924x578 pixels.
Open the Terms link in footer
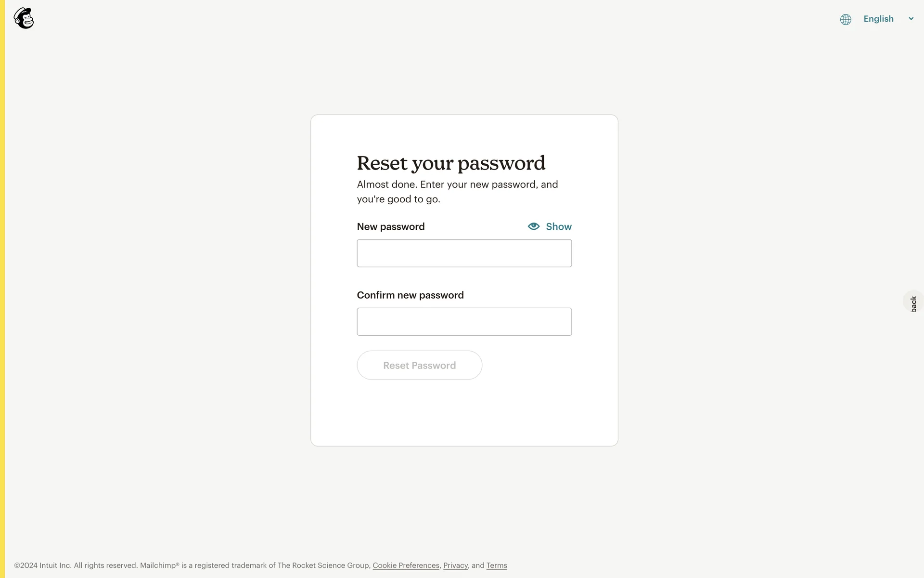pos(497,565)
